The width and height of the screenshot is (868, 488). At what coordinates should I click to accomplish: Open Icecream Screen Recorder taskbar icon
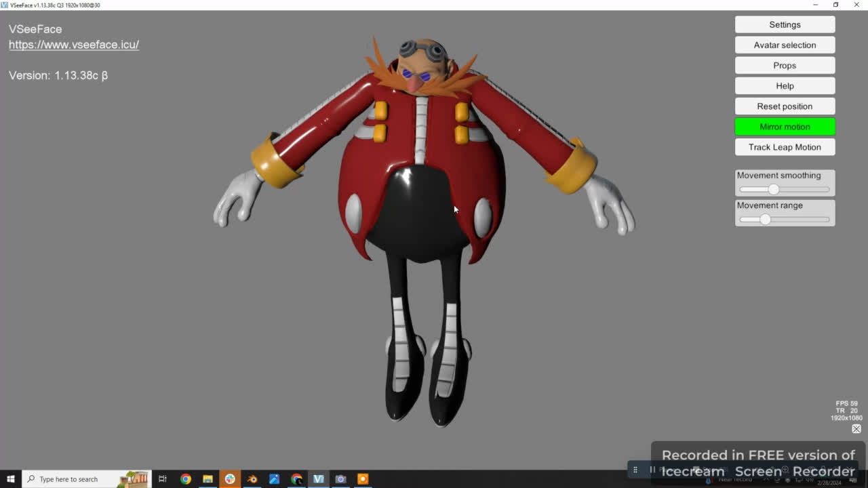click(x=363, y=479)
